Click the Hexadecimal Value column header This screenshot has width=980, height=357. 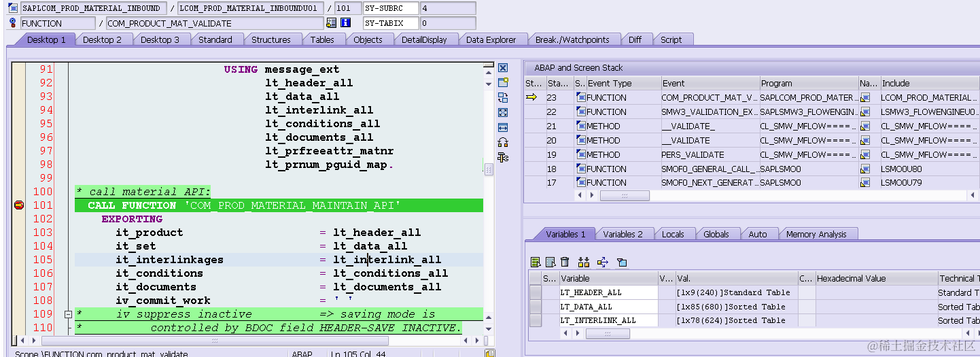pyautogui.click(x=876, y=278)
